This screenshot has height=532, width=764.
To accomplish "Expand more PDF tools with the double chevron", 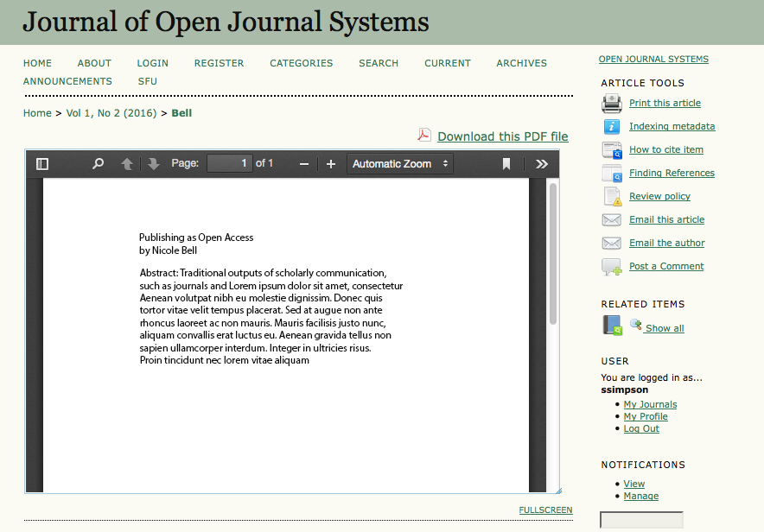I will point(542,163).
